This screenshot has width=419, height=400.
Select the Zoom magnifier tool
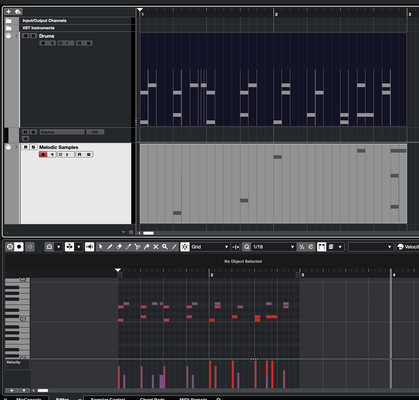(x=165, y=247)
